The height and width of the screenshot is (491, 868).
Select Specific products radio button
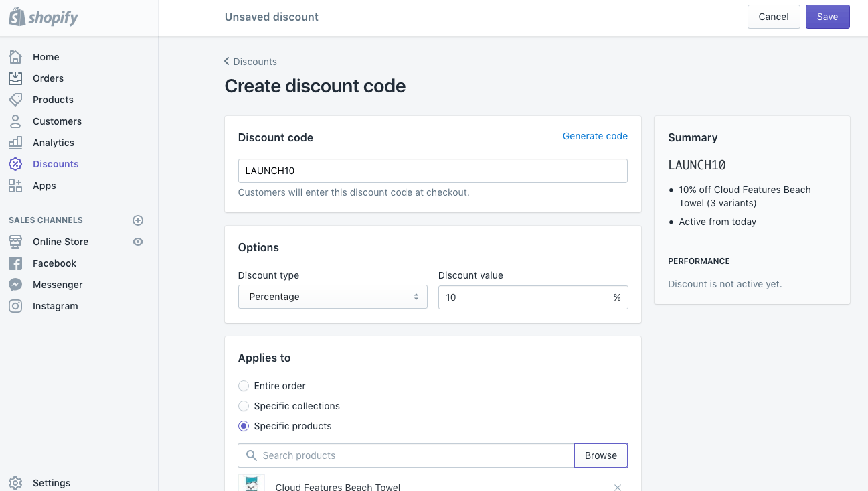(x=244, y=426)
